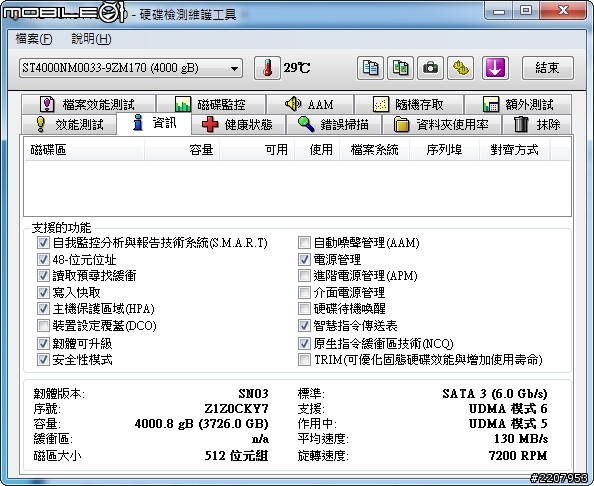Click the copy info to clipboard icon

point(370,68)
